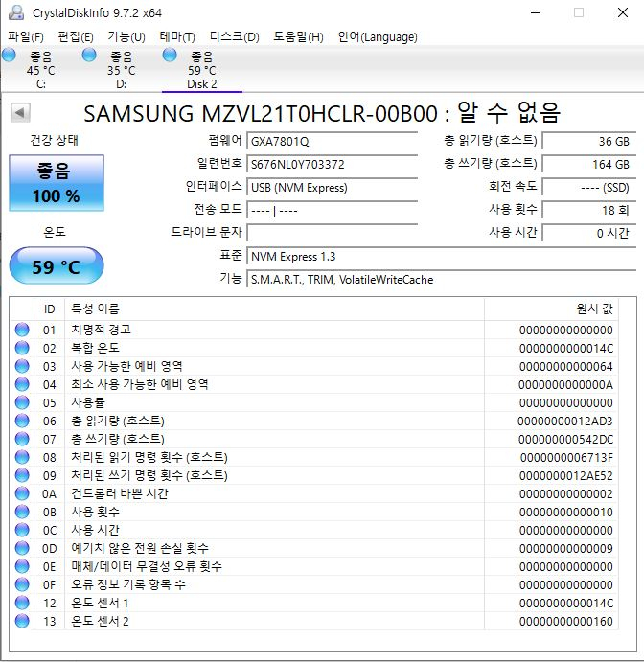Image resolution: width=644 pixels, height=662 pixels.
Task: Select the attribute name 컨트롤러 바쁜 시간
Action: [x=120, y=493]
